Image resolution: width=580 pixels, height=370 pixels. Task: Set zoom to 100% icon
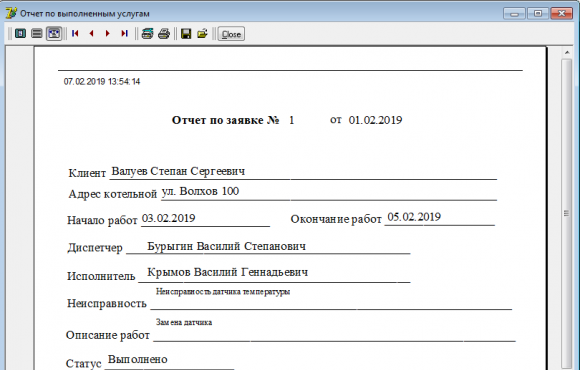pyautogui.click(x=37, y=34)
